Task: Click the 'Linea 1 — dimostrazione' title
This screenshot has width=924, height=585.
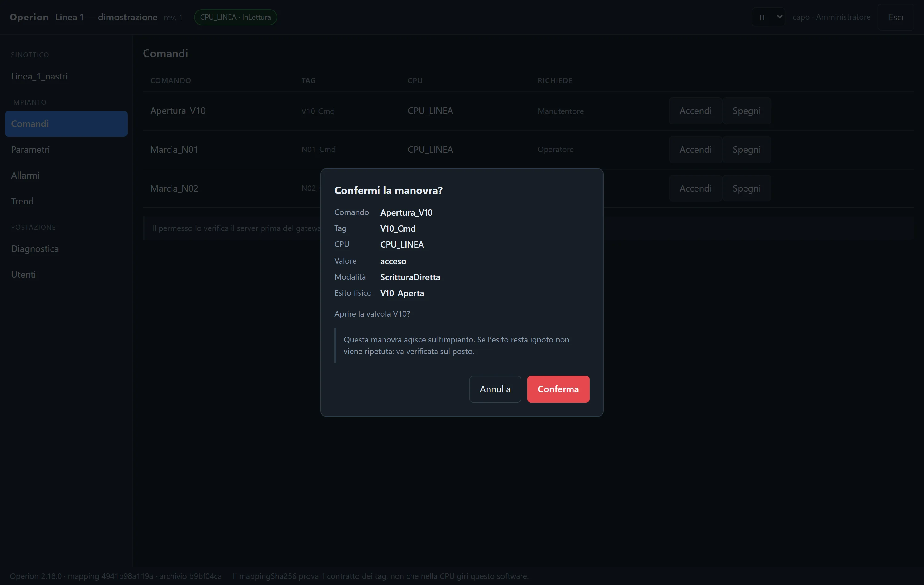Action: tap(106, 17)
